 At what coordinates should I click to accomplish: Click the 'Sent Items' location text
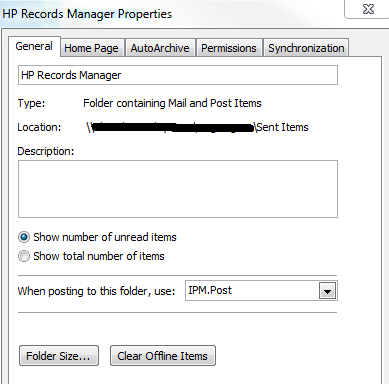283,127
